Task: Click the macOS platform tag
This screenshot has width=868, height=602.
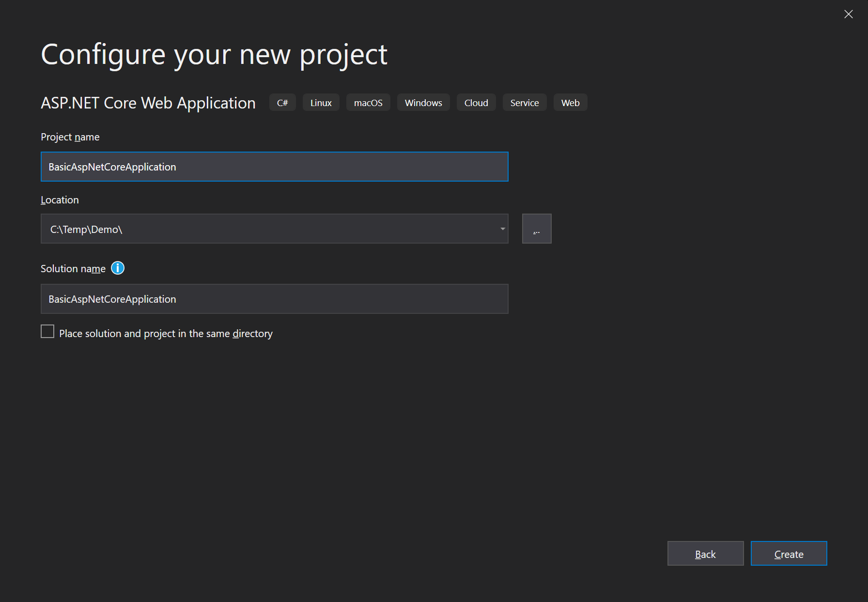Action: [368, 103]
